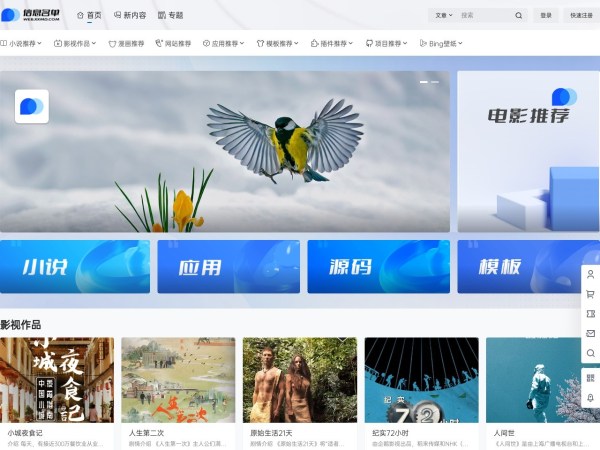Go to the 首页 tab
Image resolution: width=600 pixels, height=450 pixels.
[89, 15]
